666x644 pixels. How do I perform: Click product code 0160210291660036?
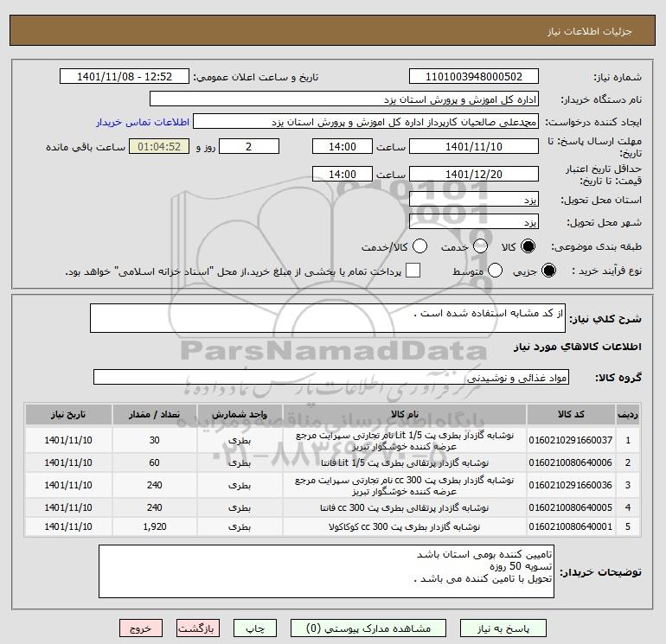(x=571, y=485)
